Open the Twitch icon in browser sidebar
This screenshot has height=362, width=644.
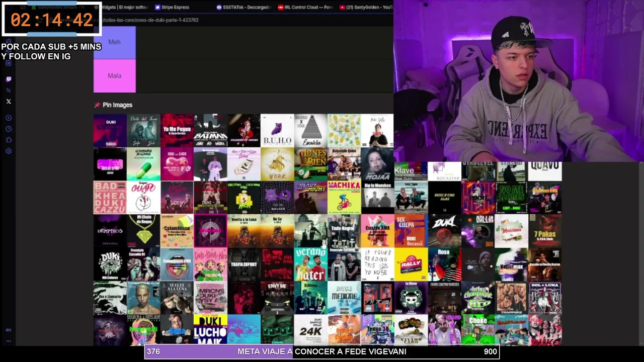click(x=9, y=79)
